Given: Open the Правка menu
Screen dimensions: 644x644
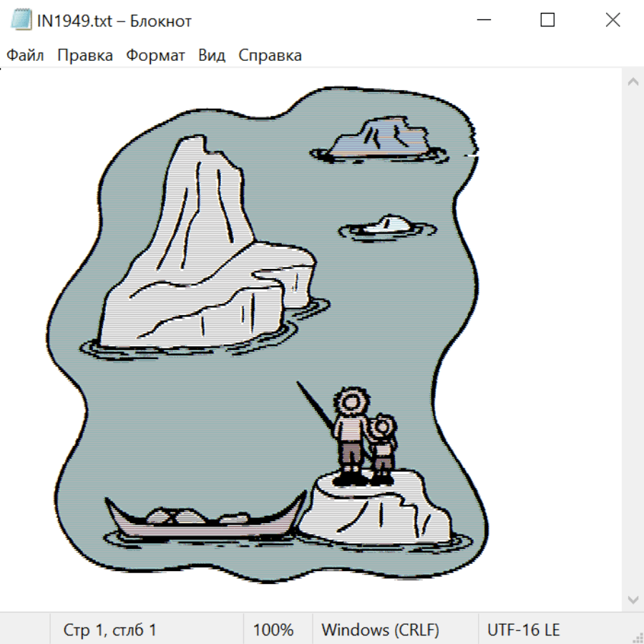Looking at the screenshot, I should [x=85, y=56].
